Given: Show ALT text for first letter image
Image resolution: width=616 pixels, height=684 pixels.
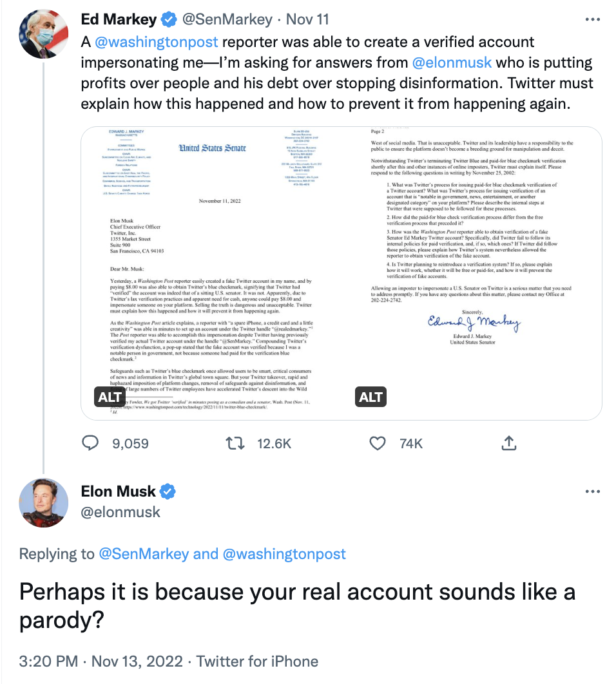Looking at the screenshot, I should (x=110, y=397).
